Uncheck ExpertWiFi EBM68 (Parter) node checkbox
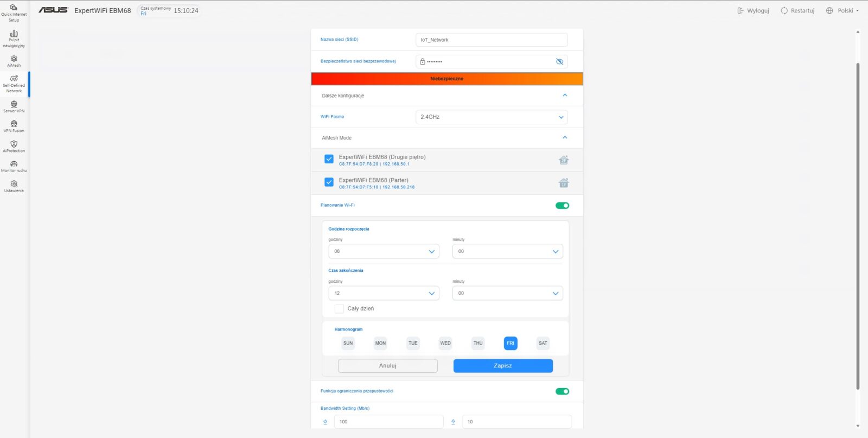Image resolution: width=868 pixels, height=438 pixels. pos(329,182)
